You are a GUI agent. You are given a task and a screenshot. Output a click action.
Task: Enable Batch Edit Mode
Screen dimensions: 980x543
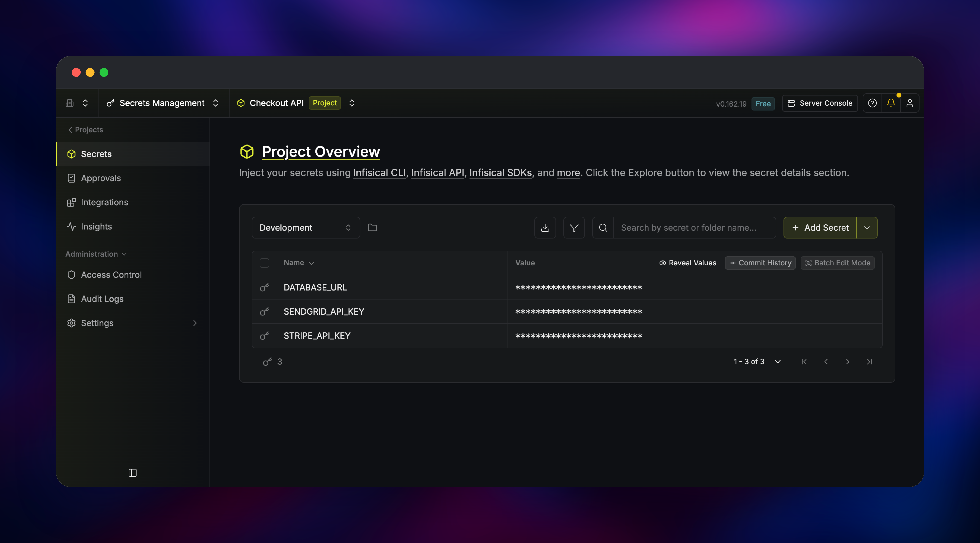coord(837,263)
